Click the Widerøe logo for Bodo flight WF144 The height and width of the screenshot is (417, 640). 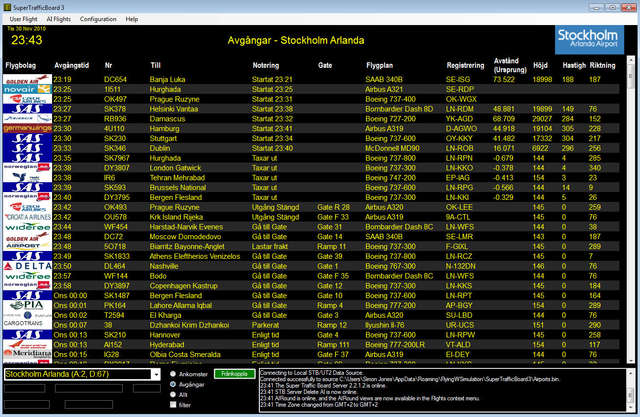coord(27,276)
